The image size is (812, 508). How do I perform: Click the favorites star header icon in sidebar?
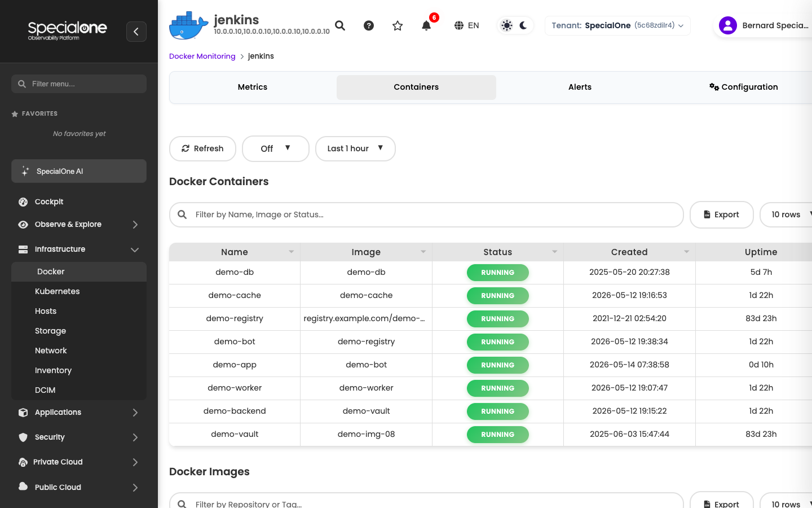pyautogui.click(x=15, y=113)
